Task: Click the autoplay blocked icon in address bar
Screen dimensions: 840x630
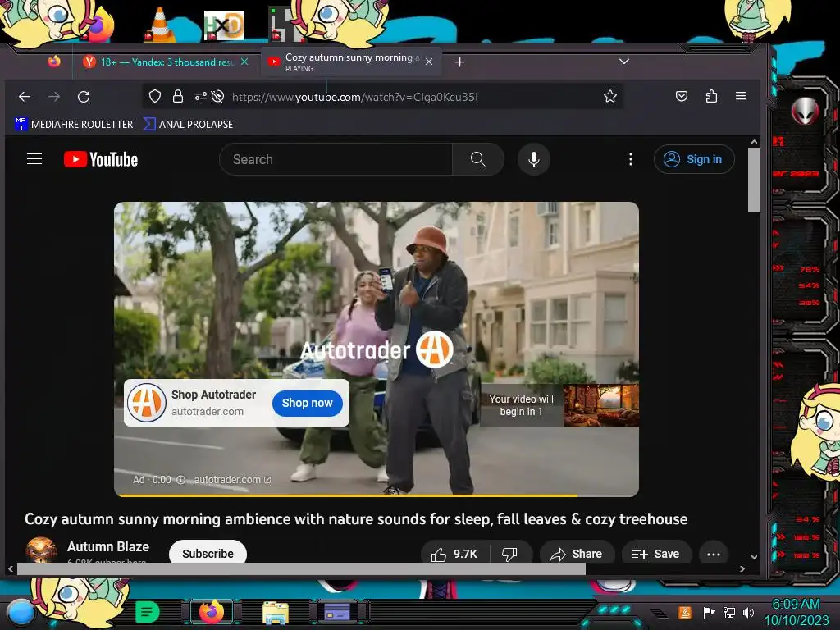Action: click(x=217, y=97)
